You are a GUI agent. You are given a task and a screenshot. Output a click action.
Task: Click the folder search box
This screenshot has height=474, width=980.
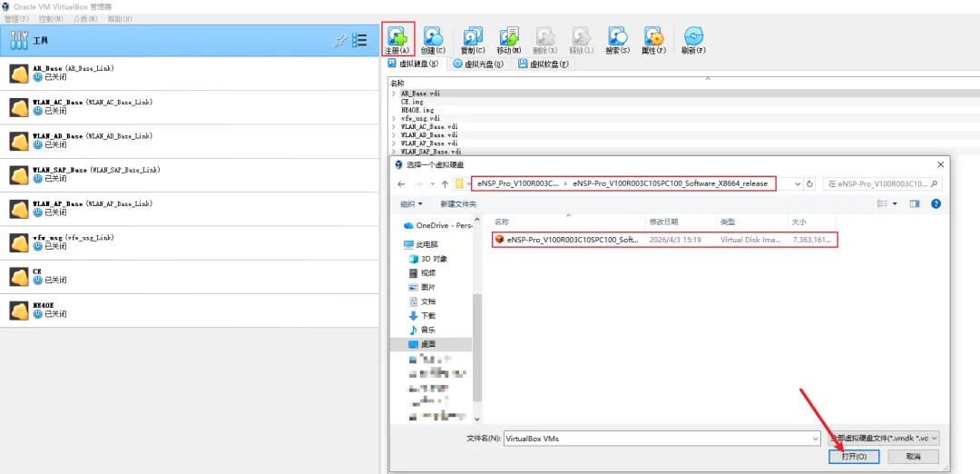pyautogui.click(x=883, y=183)
